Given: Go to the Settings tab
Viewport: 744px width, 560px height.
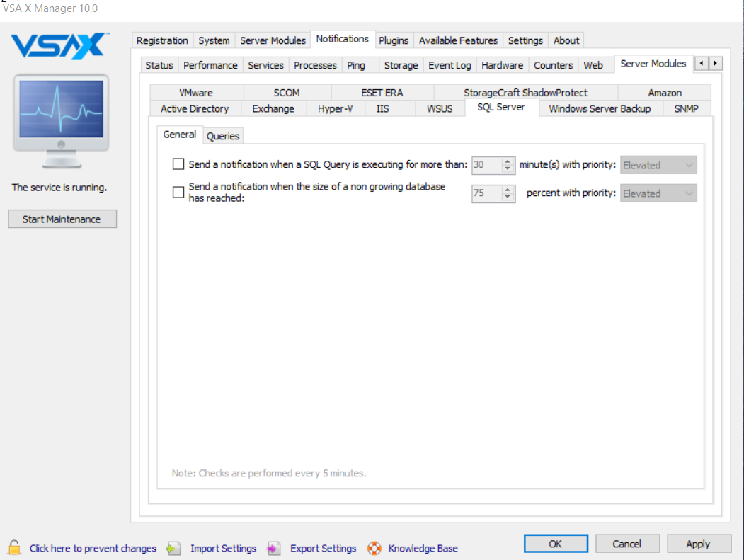Looking at the screenshot, I should click(x=525, y=40).
